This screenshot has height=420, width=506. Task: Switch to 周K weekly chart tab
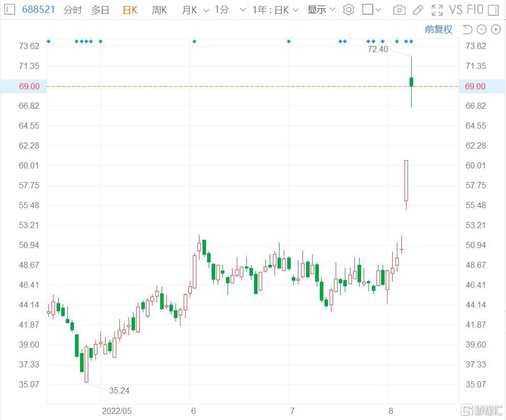coord(159,10)
